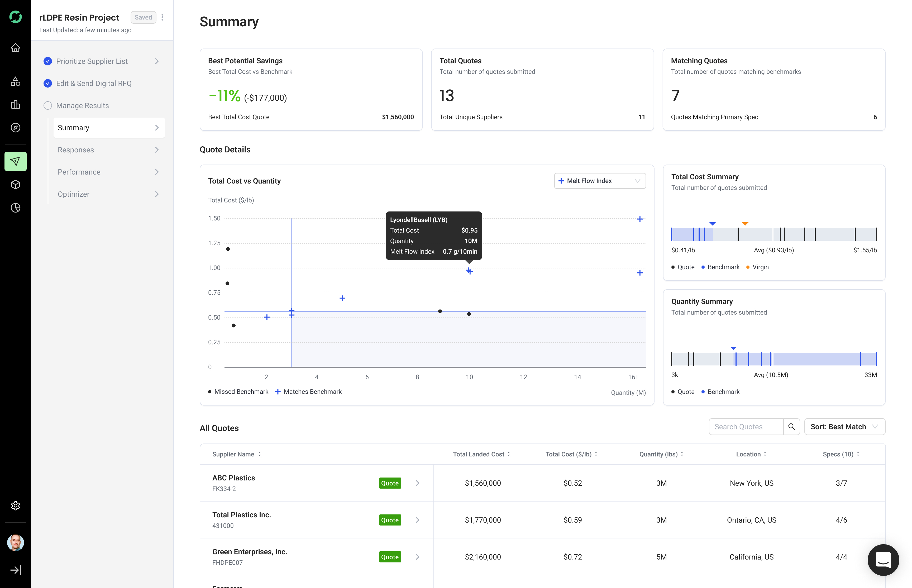Click the Prioritize Supplier List checkmark
Viewport: 912px width, 588px height.
tap(48, 61)
